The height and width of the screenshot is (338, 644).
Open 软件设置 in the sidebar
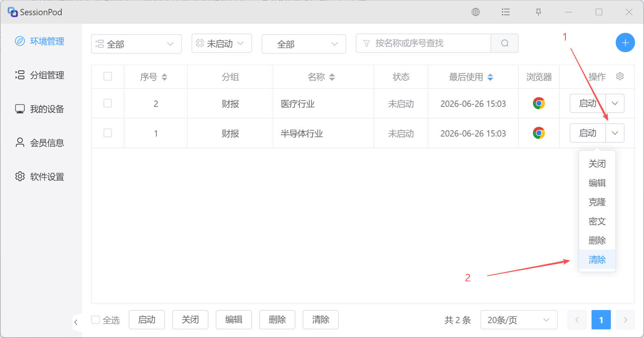tap(40, 177)
